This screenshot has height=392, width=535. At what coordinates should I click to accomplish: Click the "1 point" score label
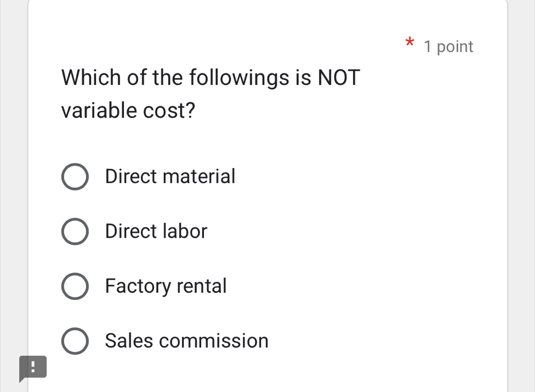(448, 47)
